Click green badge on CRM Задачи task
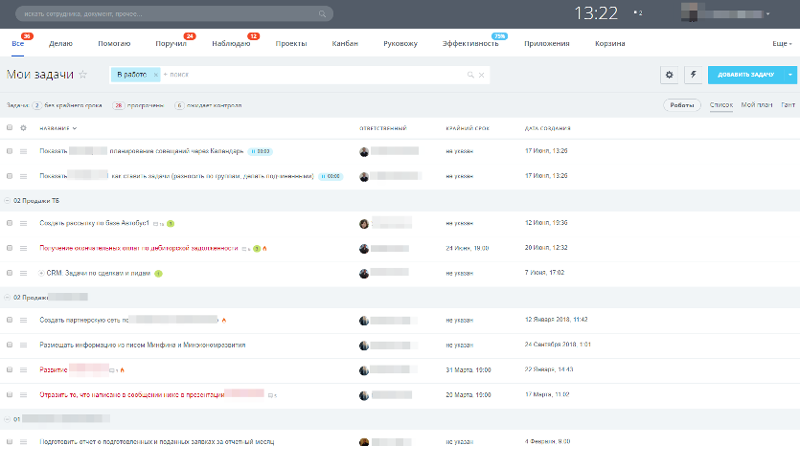 point(159,274)
